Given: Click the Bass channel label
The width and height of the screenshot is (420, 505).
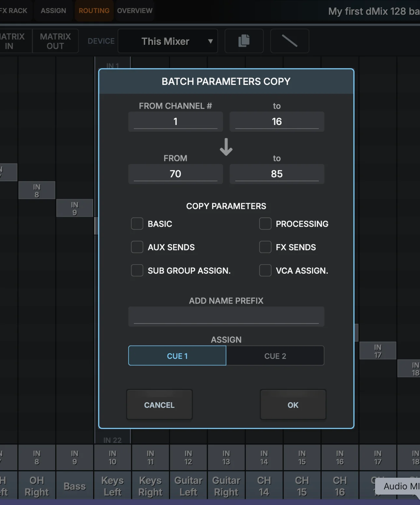Looking at the screenshot, I should coord(75,486).
